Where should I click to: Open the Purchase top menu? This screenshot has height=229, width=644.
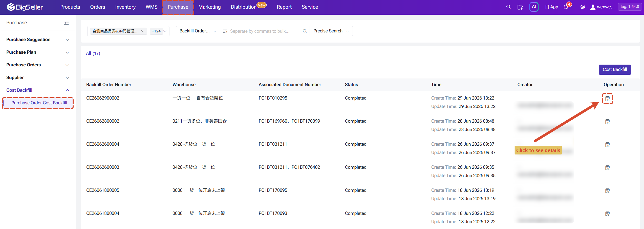coord(178,7)
